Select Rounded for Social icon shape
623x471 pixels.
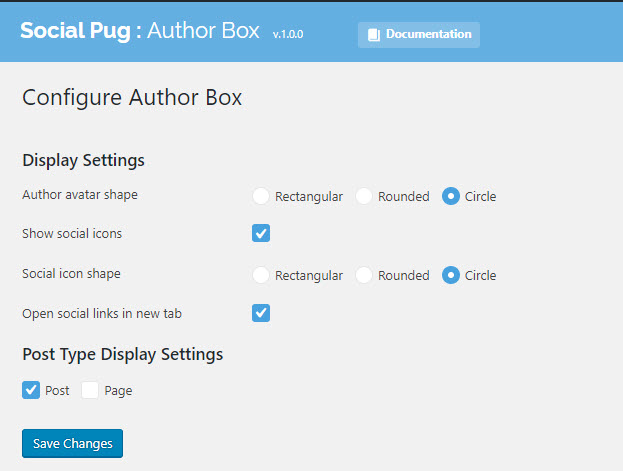tap(364, 275)
